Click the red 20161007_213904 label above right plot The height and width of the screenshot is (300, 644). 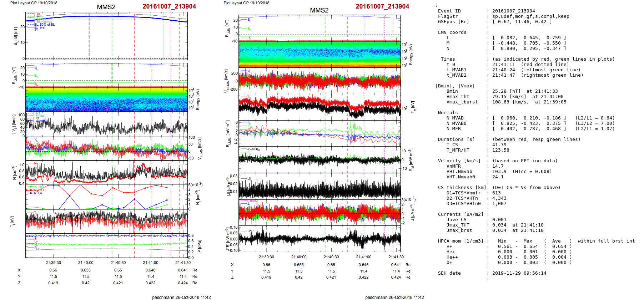point(382,6)
